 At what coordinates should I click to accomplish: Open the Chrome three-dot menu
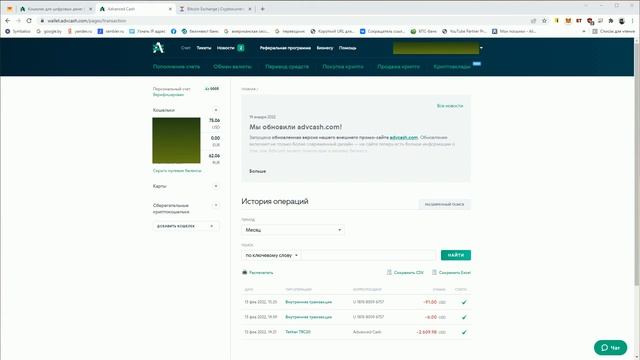(x=633, y=20)
